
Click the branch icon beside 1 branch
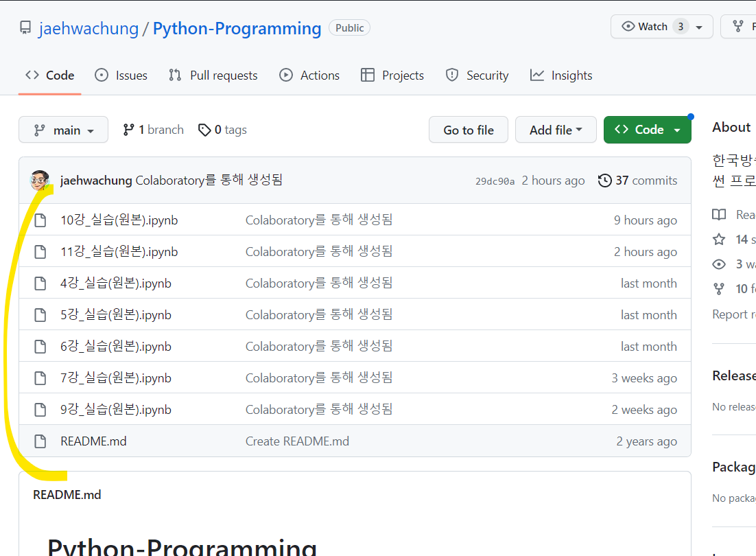click(128, 130)
